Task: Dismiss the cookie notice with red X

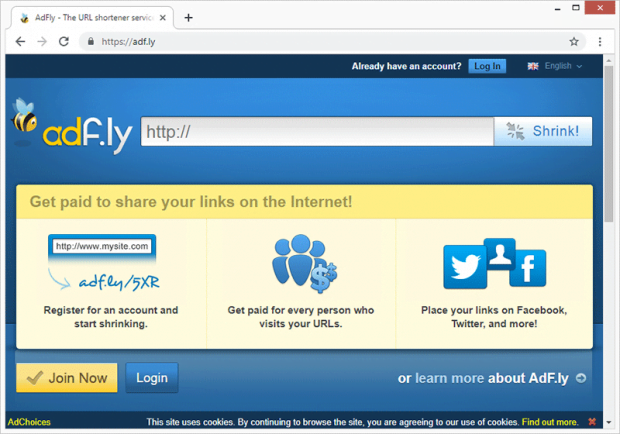Action: [592, 422]
